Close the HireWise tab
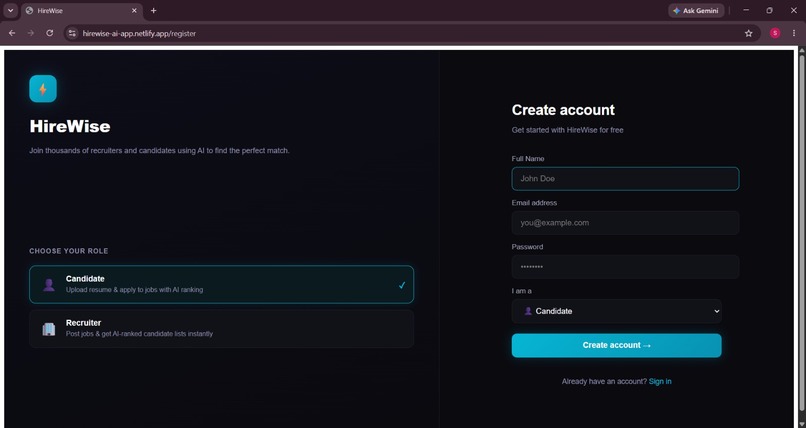Screen dimensions: 806x428 click(134, 10)
